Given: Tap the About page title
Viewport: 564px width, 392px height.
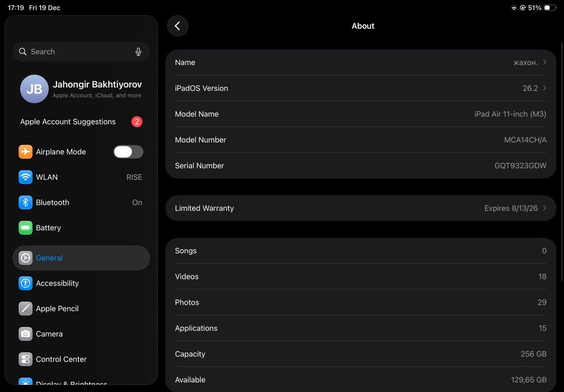Looking at the screenshot, I should click(363, 26).
